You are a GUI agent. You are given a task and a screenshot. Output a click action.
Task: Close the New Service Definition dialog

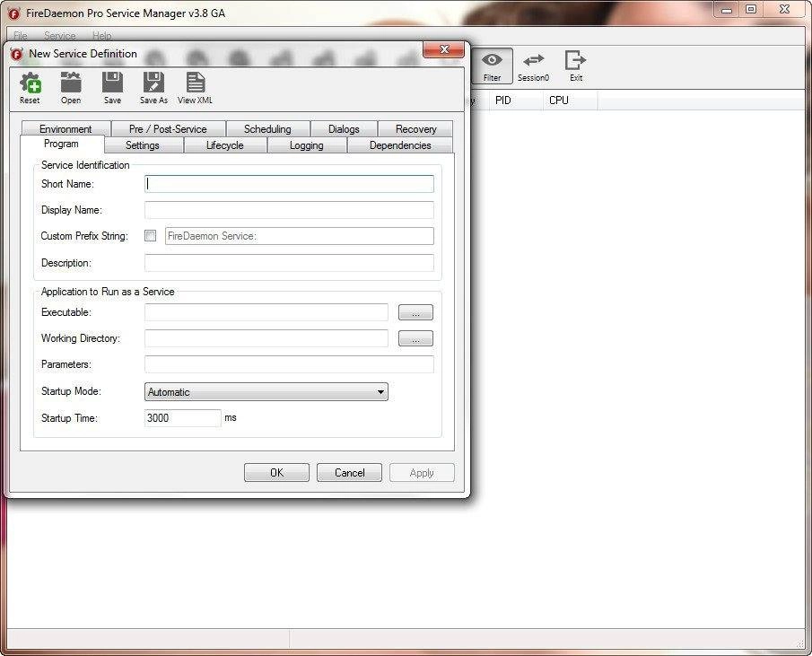(x=444, y=49)
